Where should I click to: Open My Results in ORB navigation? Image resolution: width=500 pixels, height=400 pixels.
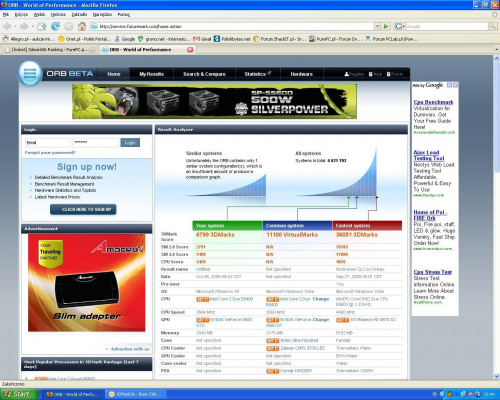click(151, 74)
